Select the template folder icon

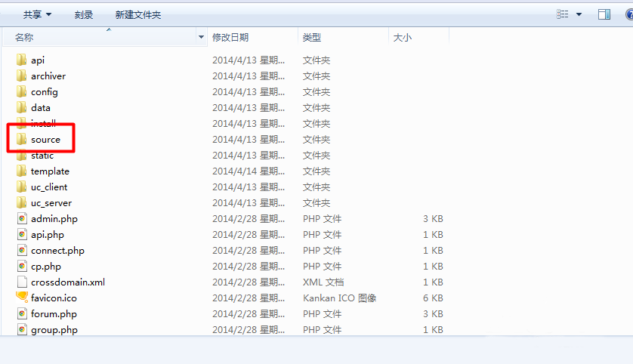point(22,171)
